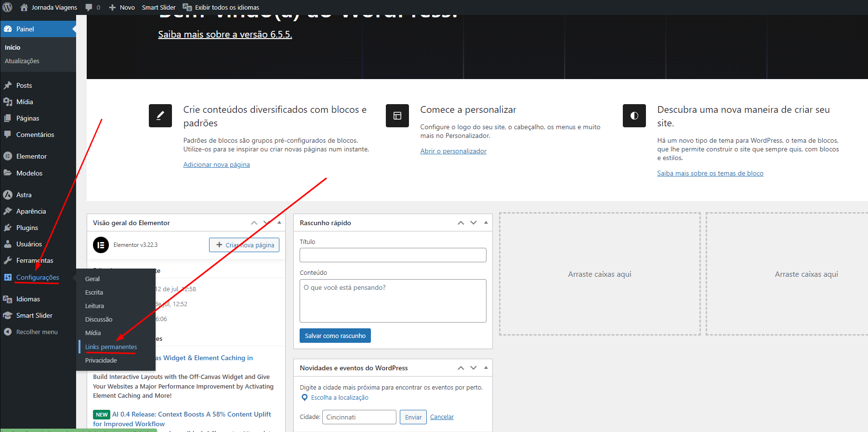This screenshot has width=868, height=432.
Task: Click the Posts pin icon
Action: [x=8, y=85]
